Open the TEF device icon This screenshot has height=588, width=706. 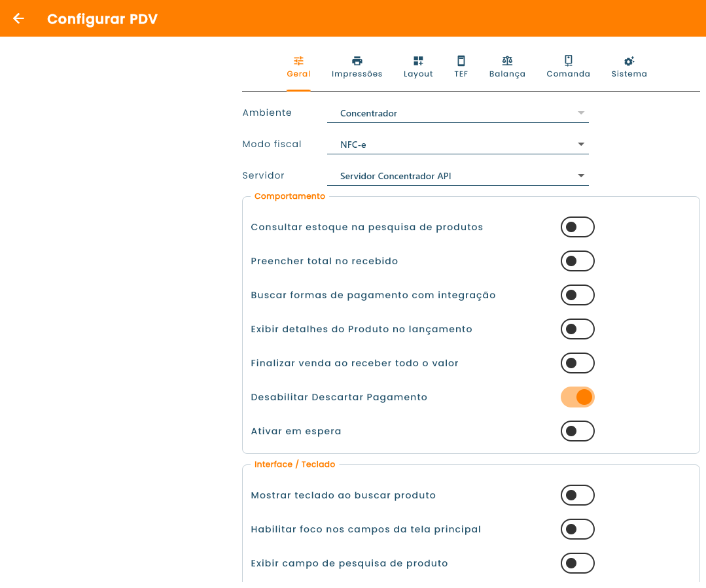click(x=461, y=61)
